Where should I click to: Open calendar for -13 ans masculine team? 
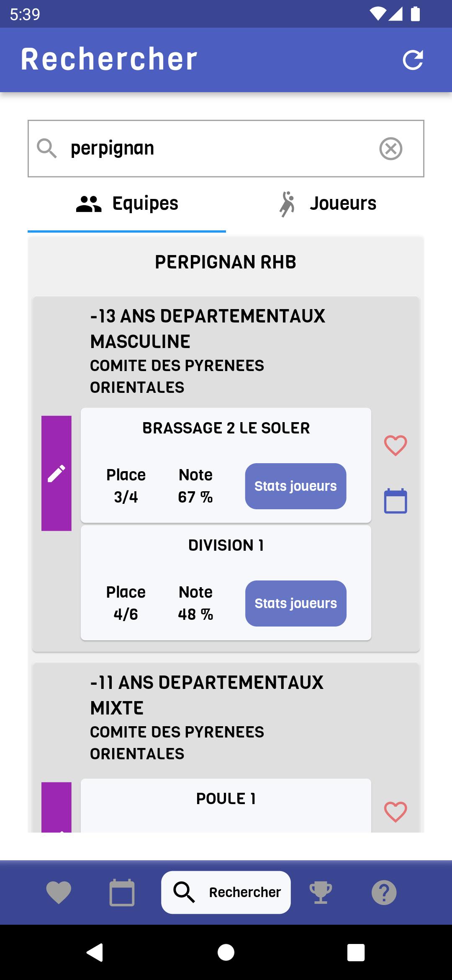(395, 501)
